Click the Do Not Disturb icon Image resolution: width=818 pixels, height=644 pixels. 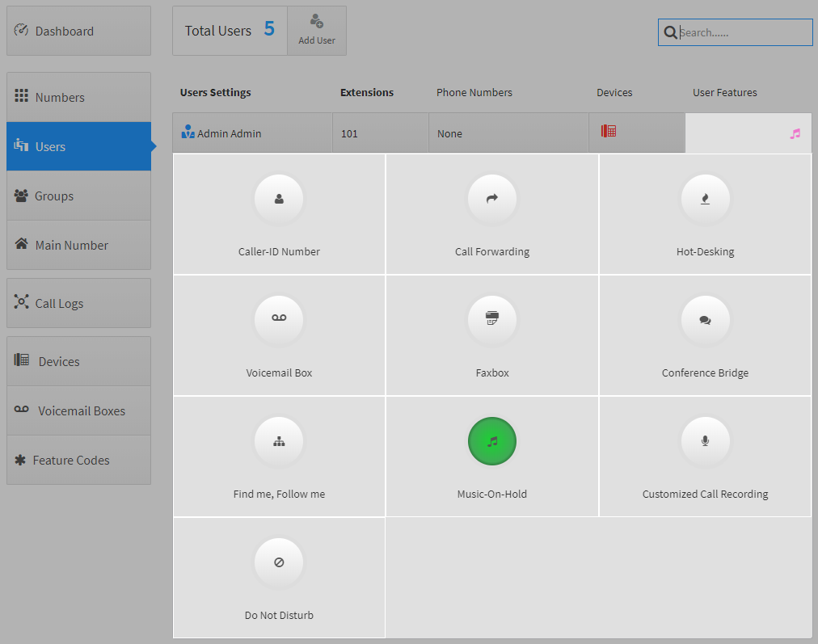click(279, 562)
